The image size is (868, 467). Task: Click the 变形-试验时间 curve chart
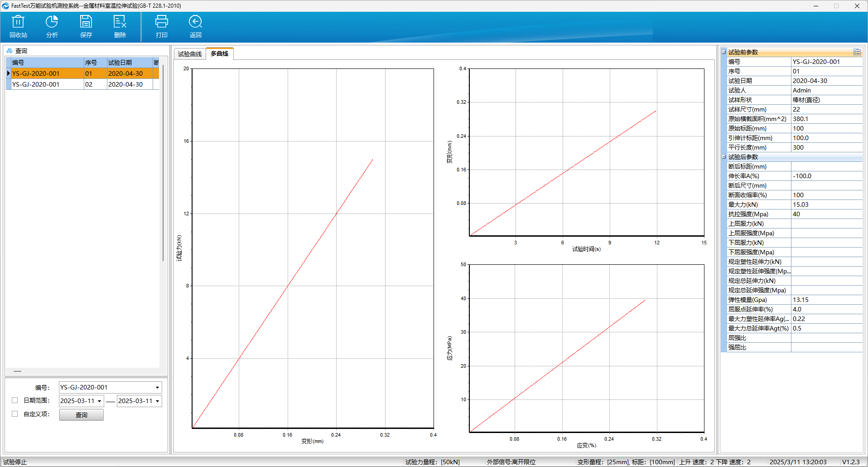click(587, 152)
